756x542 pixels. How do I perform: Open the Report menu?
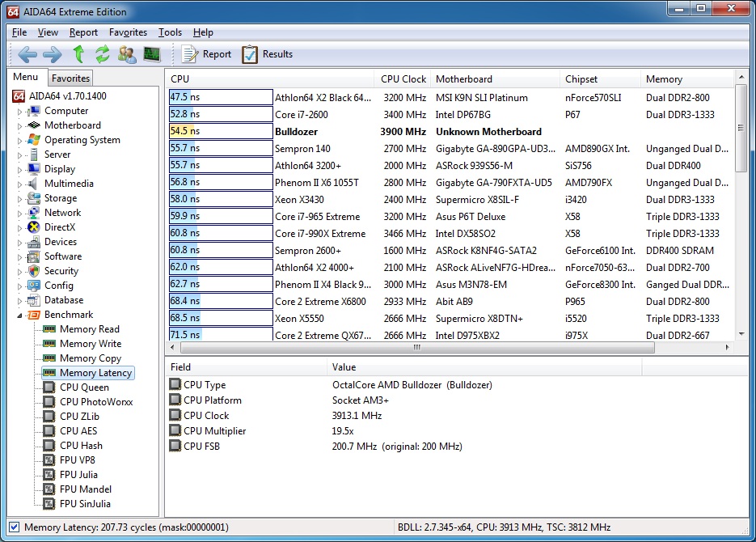(x=83, y=32)
